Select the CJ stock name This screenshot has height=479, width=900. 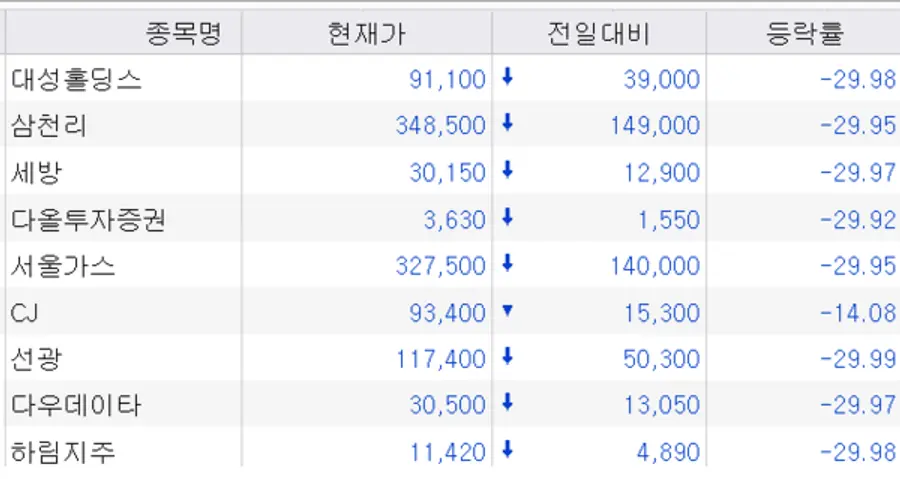point(25,313)
